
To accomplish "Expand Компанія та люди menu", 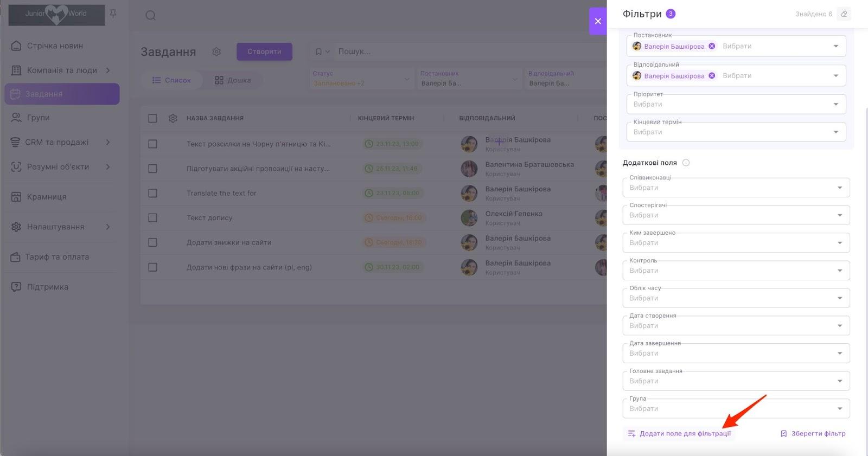I will [x=61, y=70].
